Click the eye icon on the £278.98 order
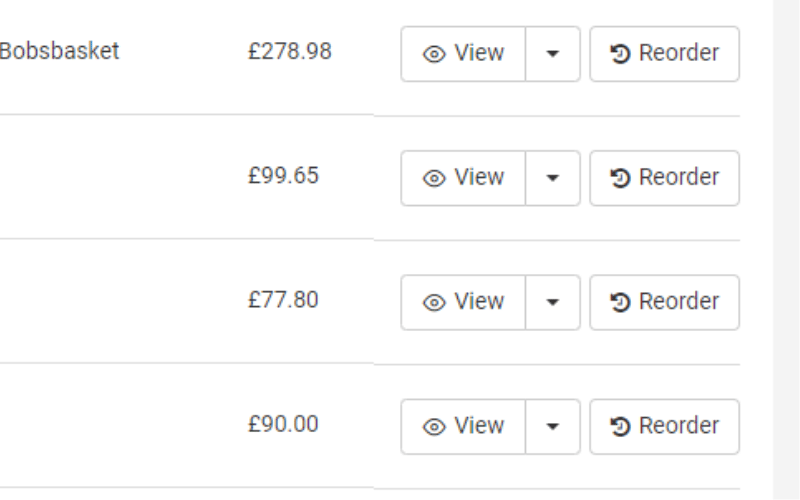 coord(434,54)
